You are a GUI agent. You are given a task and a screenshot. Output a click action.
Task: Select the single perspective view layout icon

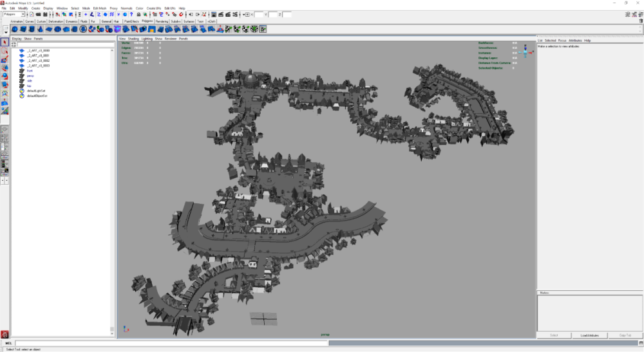pyautogui.click(x=5, y=129)
